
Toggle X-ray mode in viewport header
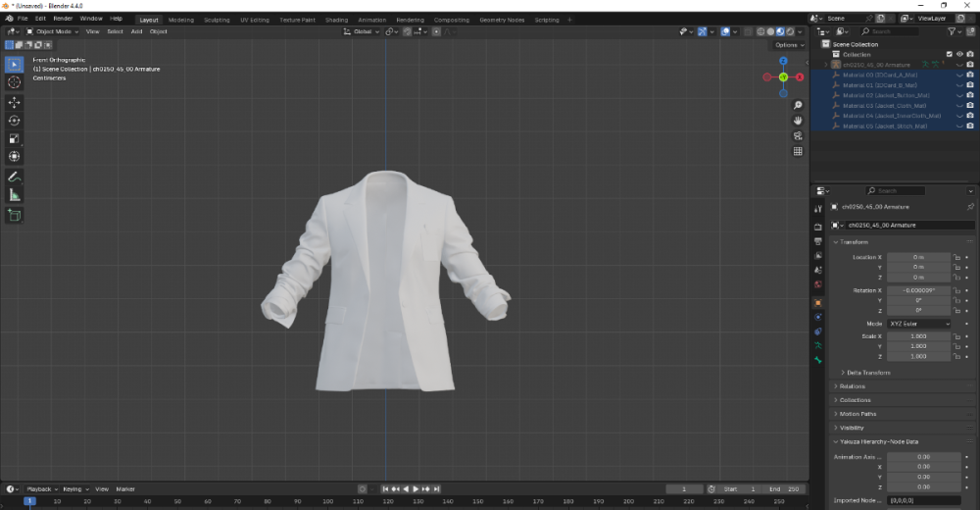tap(748, 31)
